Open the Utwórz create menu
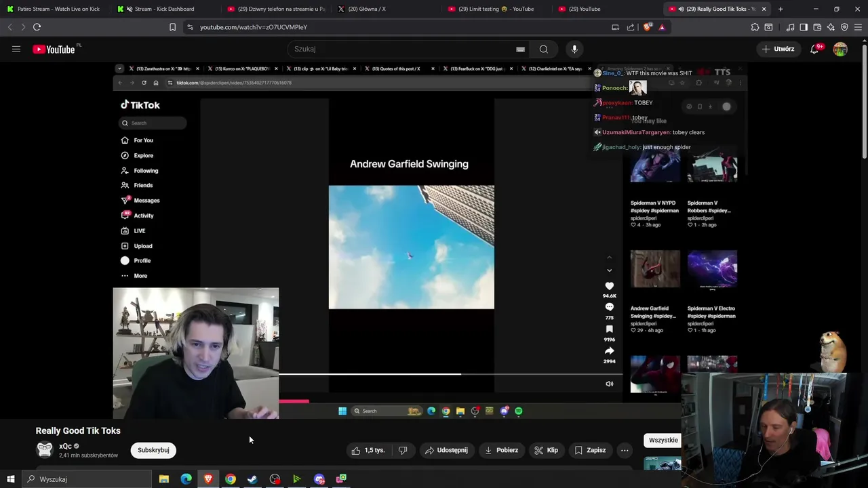Screen dimensions: 868x488 coord(778,49)
